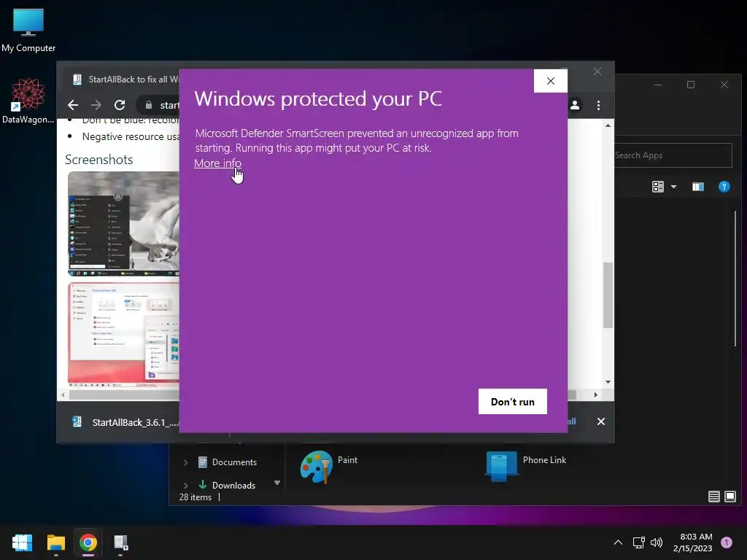Click Chrome's forward navigation arrow

click(x=96, y=105)
